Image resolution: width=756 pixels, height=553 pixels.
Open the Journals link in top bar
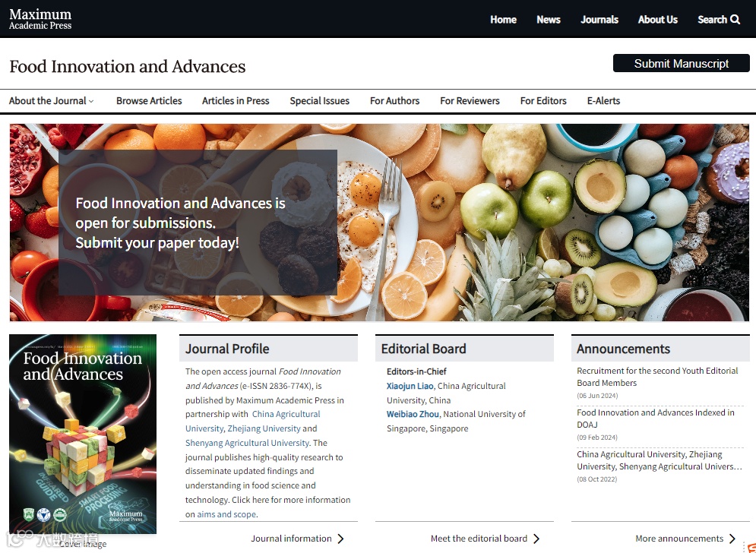[x=599, y=19]
